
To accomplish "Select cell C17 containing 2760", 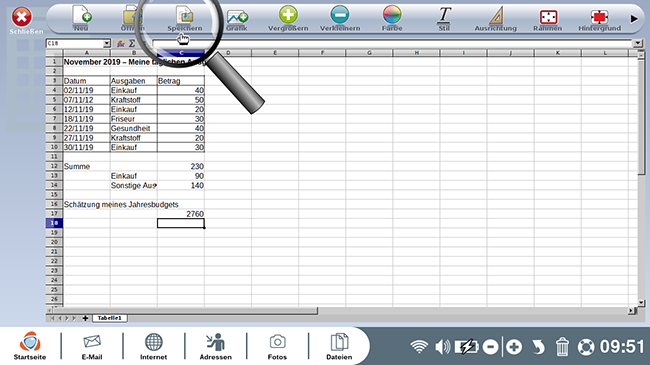I will (181, 214).
